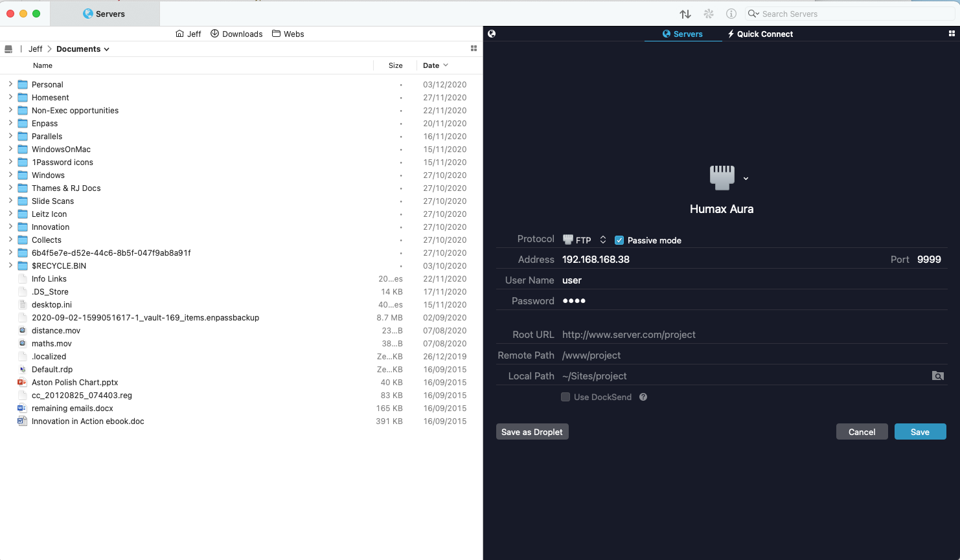Sort by the Date column header

coord(435,65)
